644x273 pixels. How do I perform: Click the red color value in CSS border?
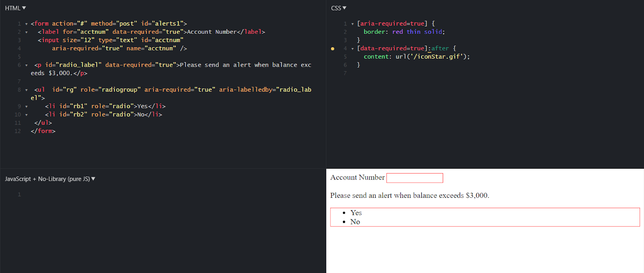(x=397, y=32)
